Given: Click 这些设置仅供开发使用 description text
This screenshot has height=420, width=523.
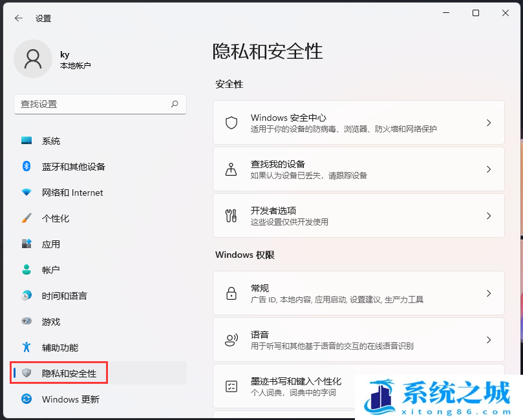Looking at the screenshot, I should [289, 222].
